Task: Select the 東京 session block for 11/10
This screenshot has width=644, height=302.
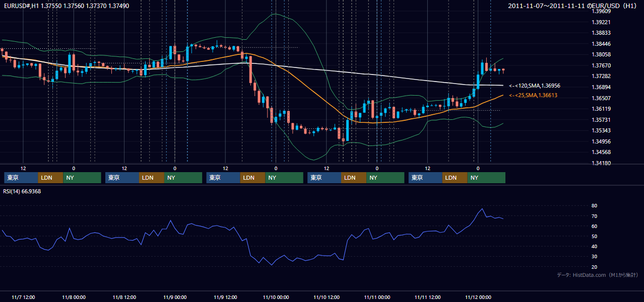Action: (325, 178)
